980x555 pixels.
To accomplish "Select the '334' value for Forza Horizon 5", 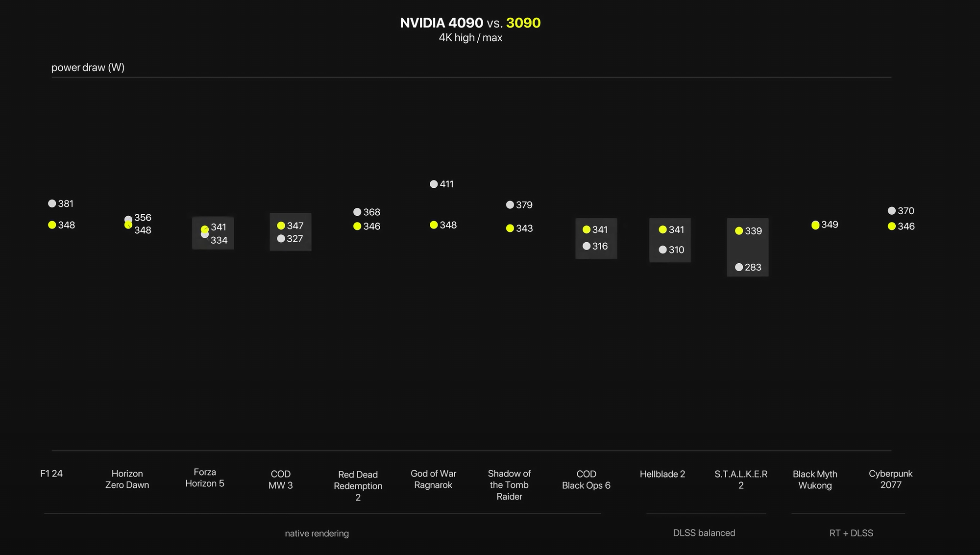I will click(x=219, y=240).
